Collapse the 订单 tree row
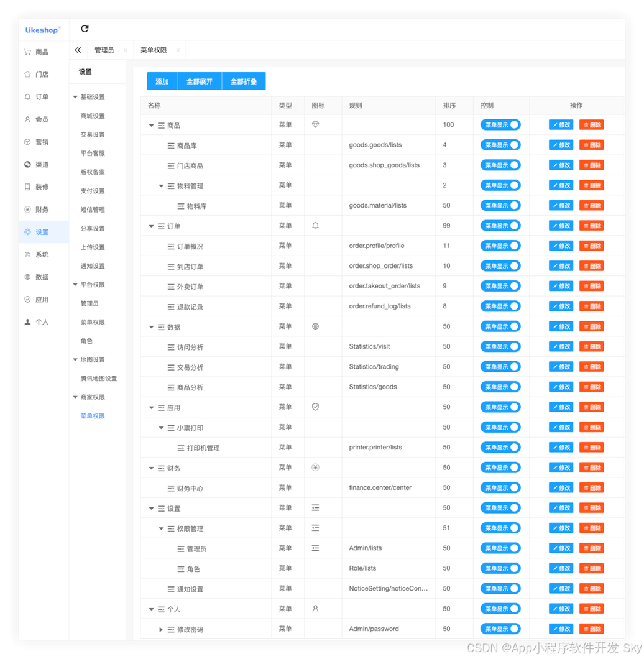The image size is (644, 659). tap(151, 226)
